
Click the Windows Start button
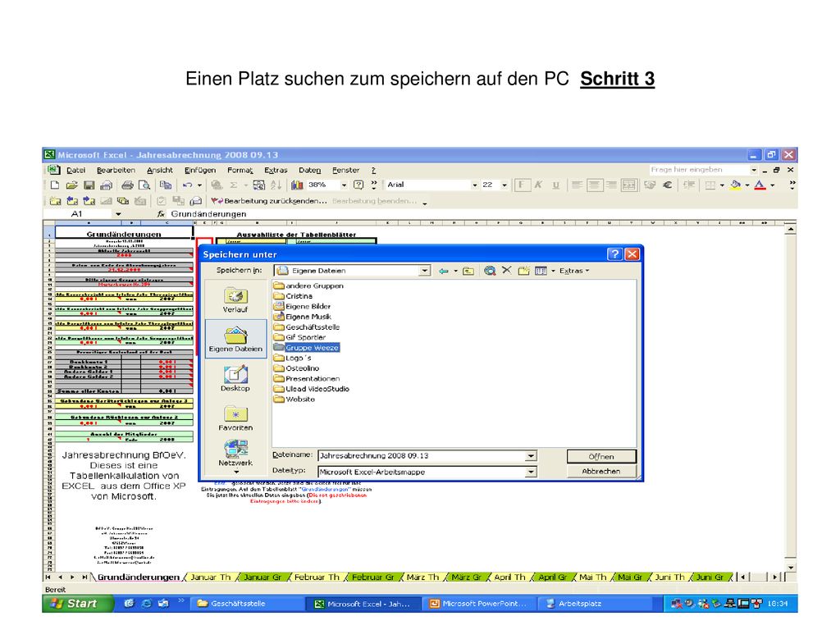coord(78,604)
